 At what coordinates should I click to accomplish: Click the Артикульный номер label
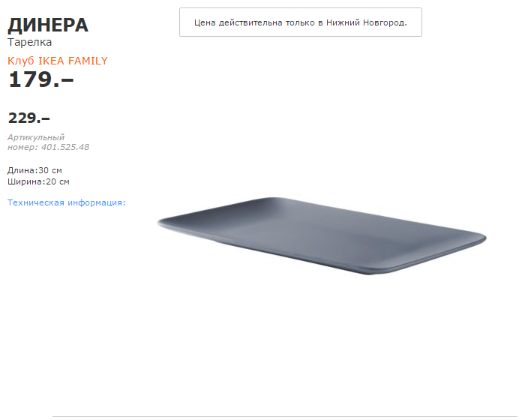click(36, 137)
